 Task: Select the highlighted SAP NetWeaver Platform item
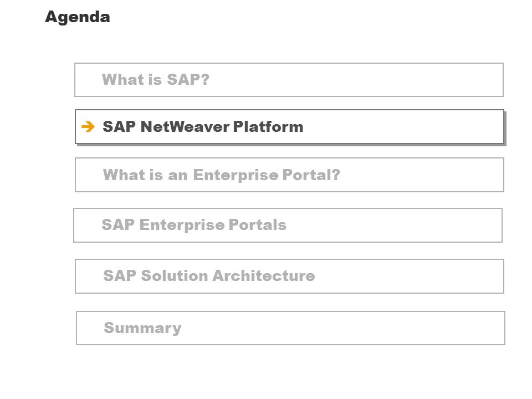point(289,126)
